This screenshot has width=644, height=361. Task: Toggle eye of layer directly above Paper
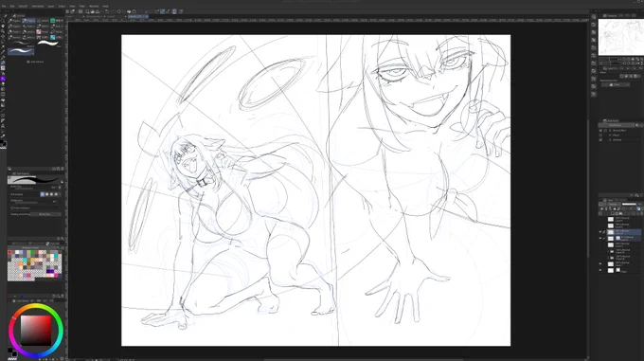[x=600, y=264]
